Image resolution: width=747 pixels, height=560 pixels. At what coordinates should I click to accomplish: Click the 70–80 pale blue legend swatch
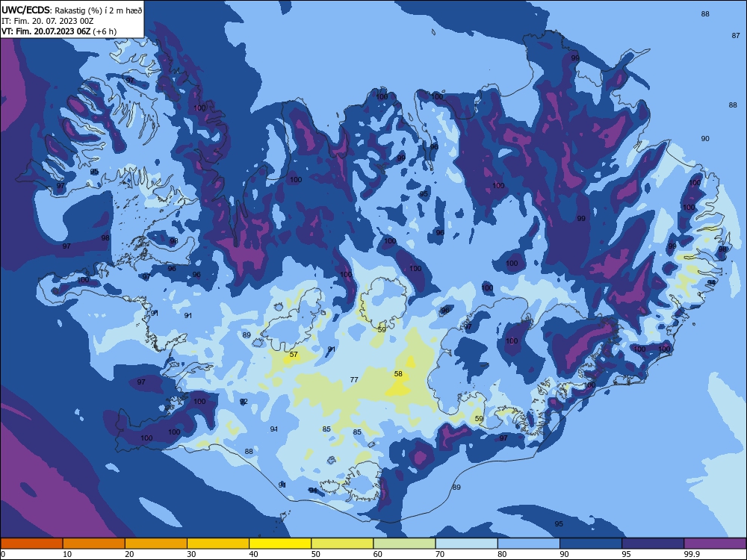(x=467, y=544)
